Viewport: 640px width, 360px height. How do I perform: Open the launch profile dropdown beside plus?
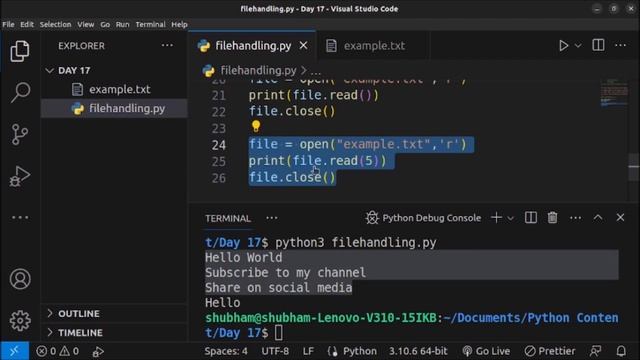(511, 218)
